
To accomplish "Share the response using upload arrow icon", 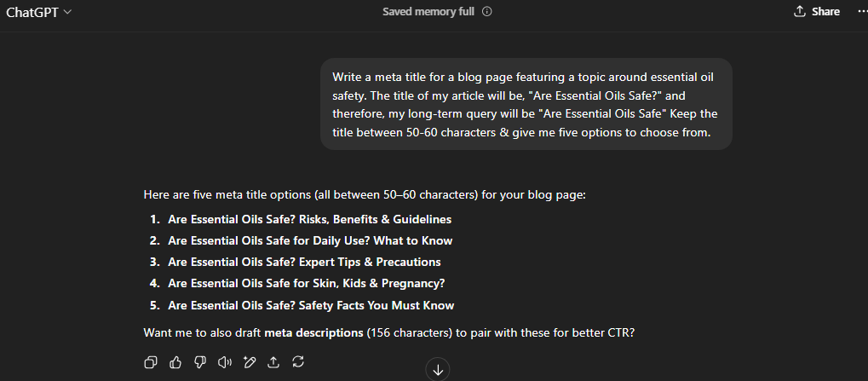I will tap(273, 362).
